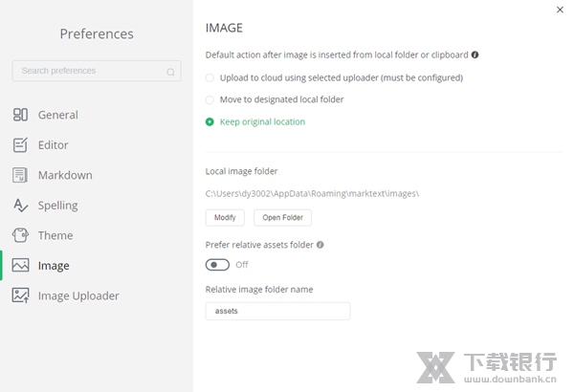The width and height of the screenshot is (574, 392).
Task: Click the relative image folder name field
Action: [x=277, y=311]
